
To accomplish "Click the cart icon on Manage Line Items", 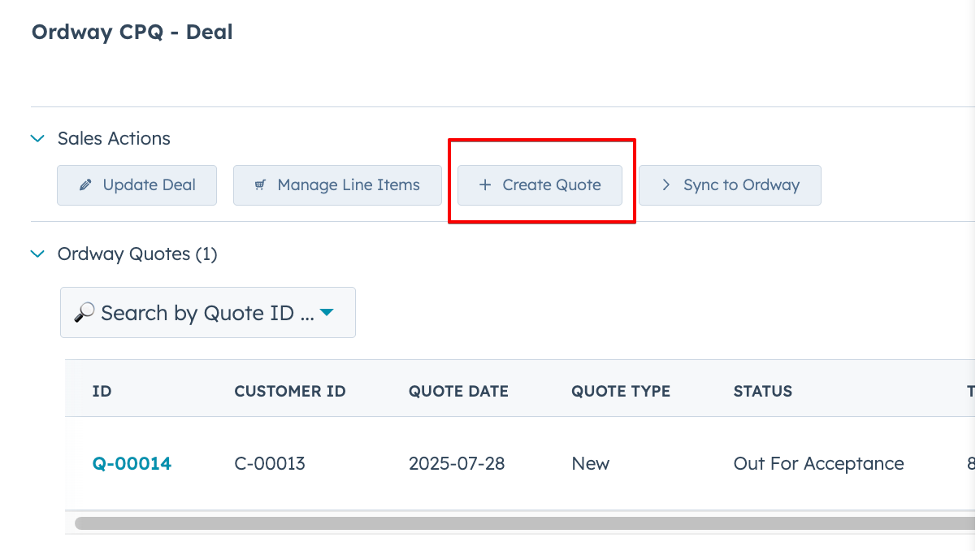I will [260, 185].
